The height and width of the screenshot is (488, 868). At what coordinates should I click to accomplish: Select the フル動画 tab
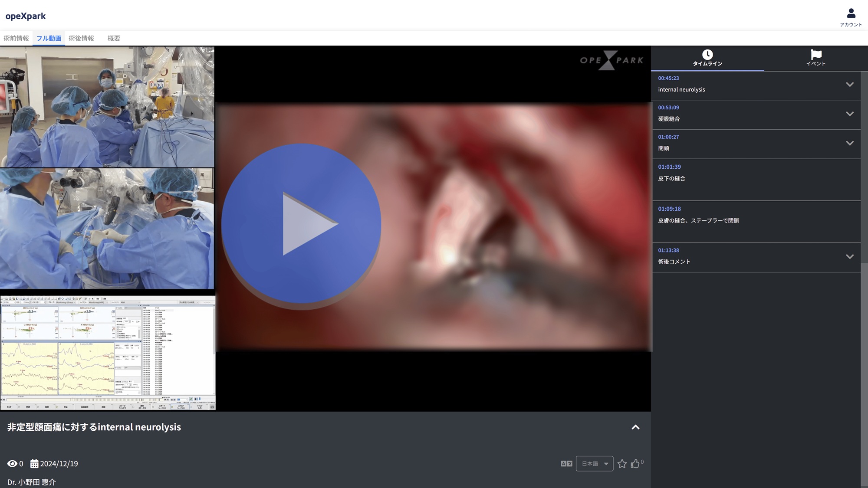(x=49, y=38)
